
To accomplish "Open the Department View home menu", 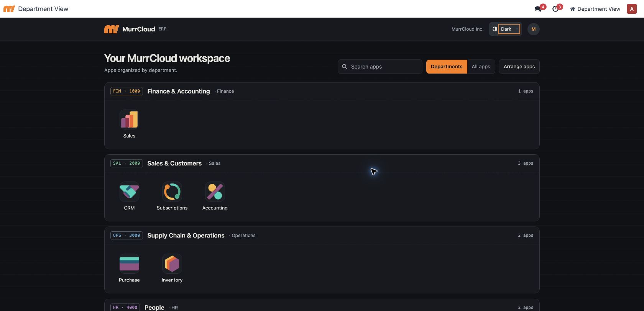I will [x=595, y=9].
